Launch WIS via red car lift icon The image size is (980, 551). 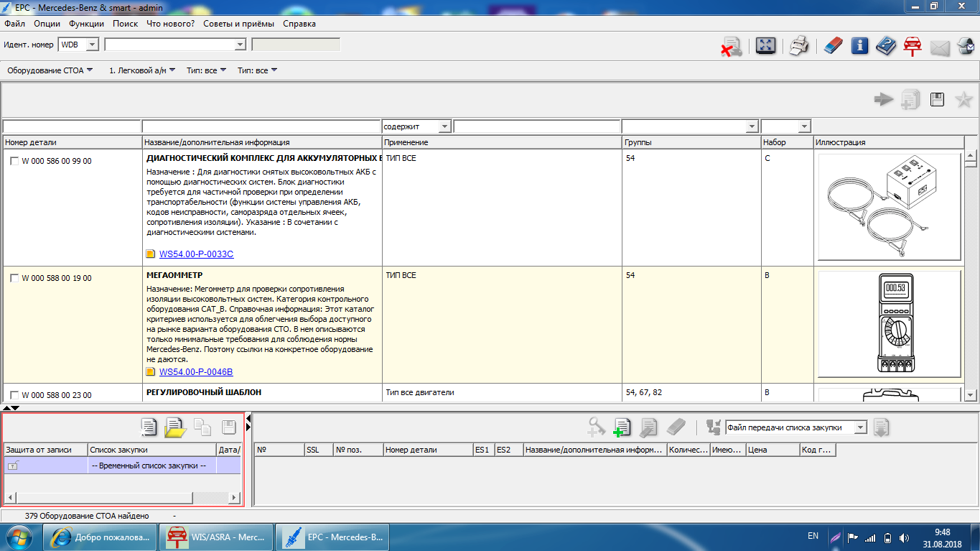click(913, 46)
